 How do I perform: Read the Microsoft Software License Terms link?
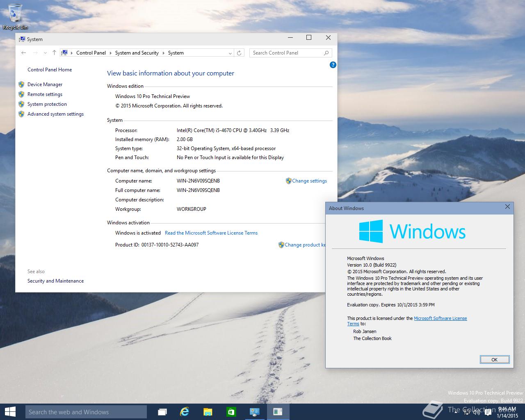coord(211,233)
